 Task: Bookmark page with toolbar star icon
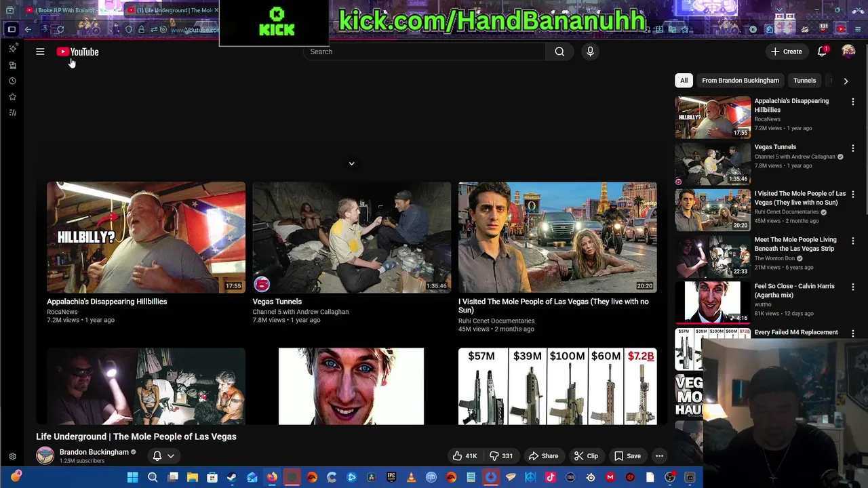(686, 29)
